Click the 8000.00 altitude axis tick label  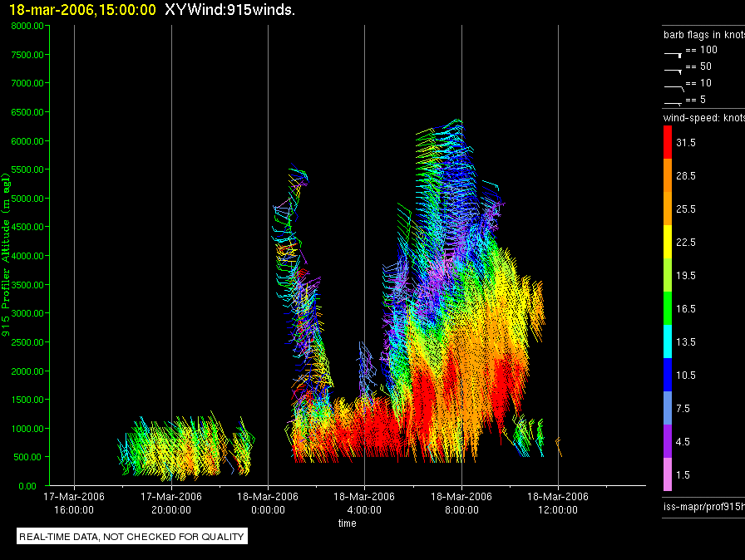tap(27, 26)
